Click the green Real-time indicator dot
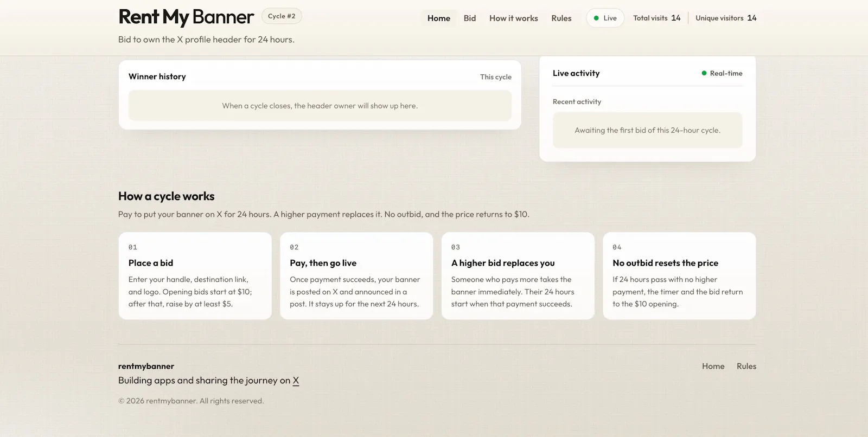This screenshot has height=437, width=868. click(x=704, y=73)
